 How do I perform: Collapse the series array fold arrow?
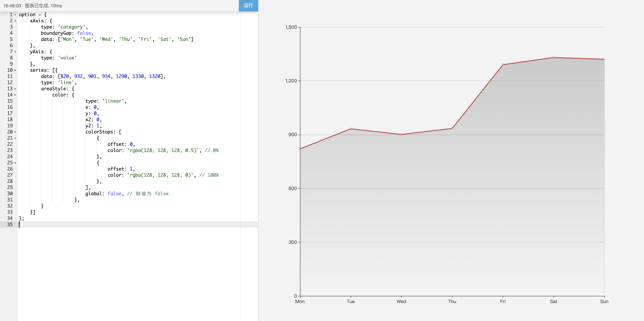(15, 70)
